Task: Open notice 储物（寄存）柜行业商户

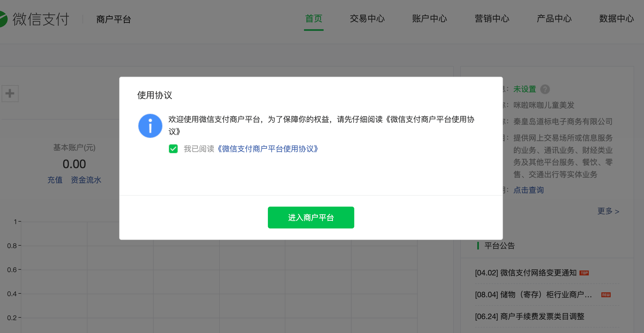Action: point(534,295)
